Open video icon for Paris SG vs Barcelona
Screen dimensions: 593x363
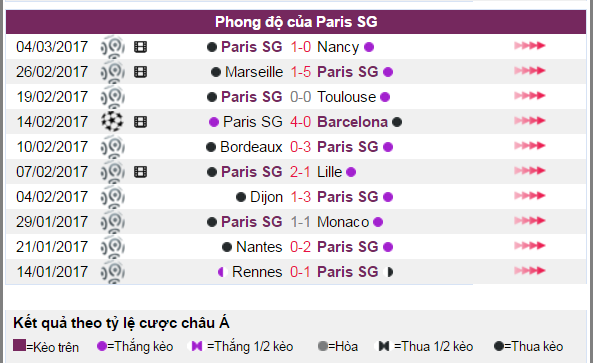click(x=140, y=122)
